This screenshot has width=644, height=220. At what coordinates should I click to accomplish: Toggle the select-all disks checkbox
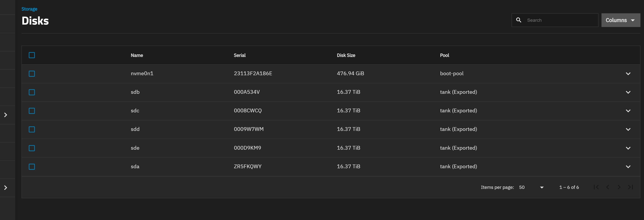point(32,55)
